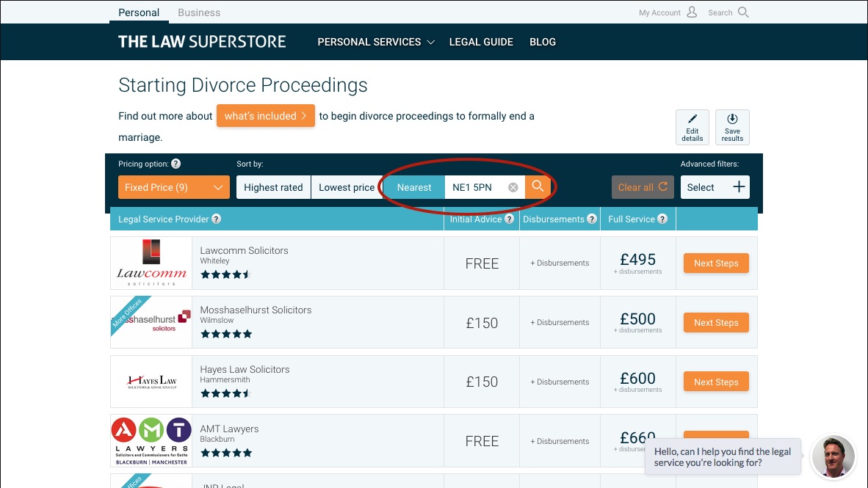Viewport: 868px width, 488px height.
Task: Open the Fixed Price pricing dropdown
Action: (x=173, y=187)
